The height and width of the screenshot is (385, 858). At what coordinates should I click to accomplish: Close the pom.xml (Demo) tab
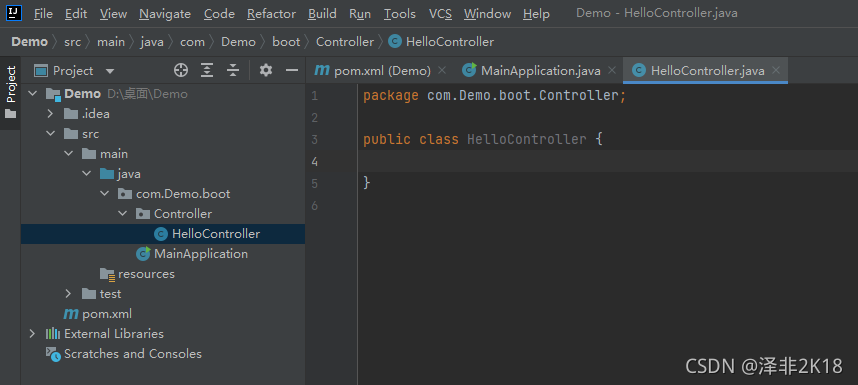[x=442, y=70]
